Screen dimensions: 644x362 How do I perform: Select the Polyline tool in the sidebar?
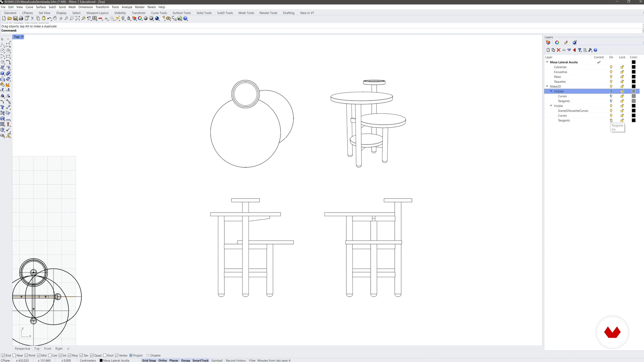coord(3,46)
